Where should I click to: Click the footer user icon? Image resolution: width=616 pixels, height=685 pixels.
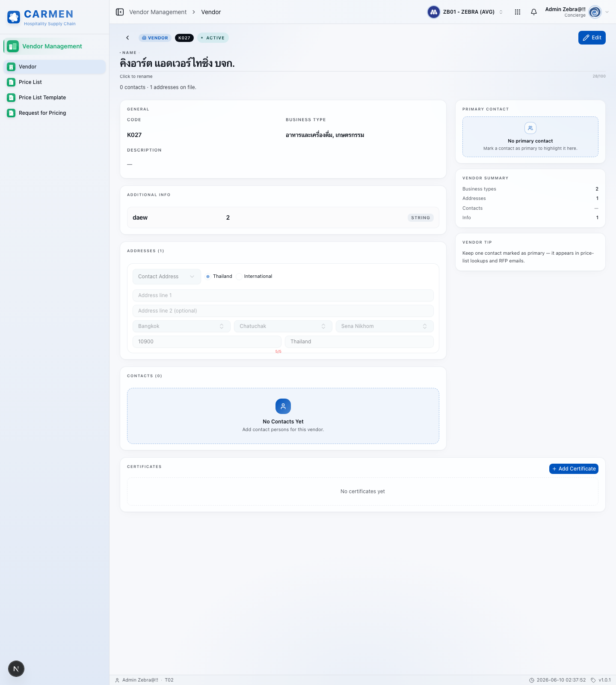pos(117,680)
